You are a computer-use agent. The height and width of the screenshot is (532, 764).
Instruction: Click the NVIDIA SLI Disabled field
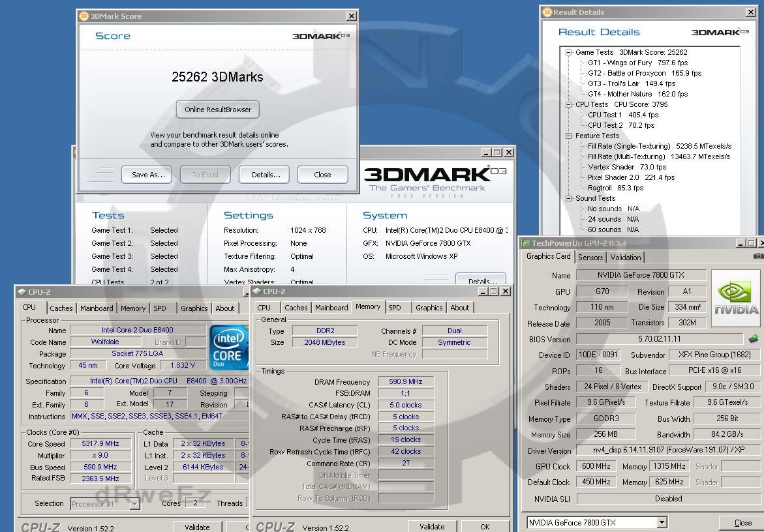(x=669, y=499)
